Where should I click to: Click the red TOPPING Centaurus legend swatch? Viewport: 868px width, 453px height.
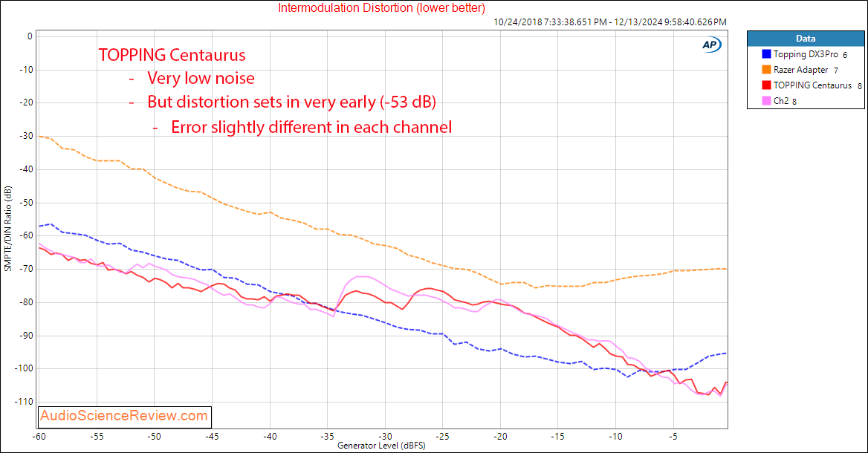(767, 85)
